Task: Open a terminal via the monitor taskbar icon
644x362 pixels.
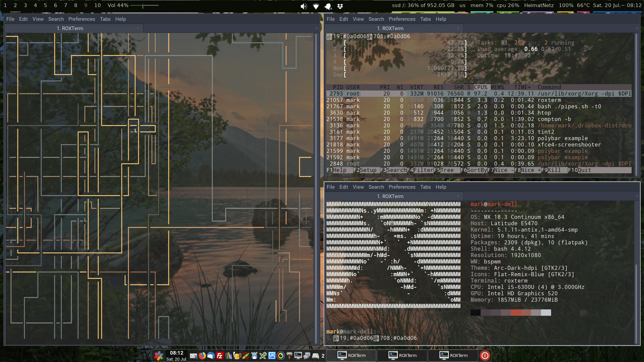Action: point(298,356)
